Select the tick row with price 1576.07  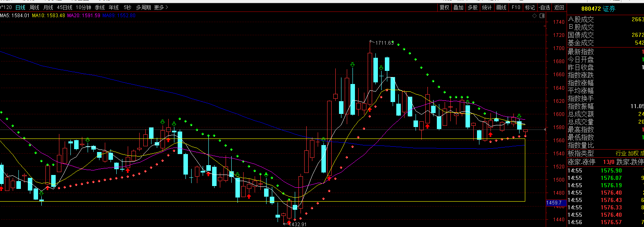[606, 178]
